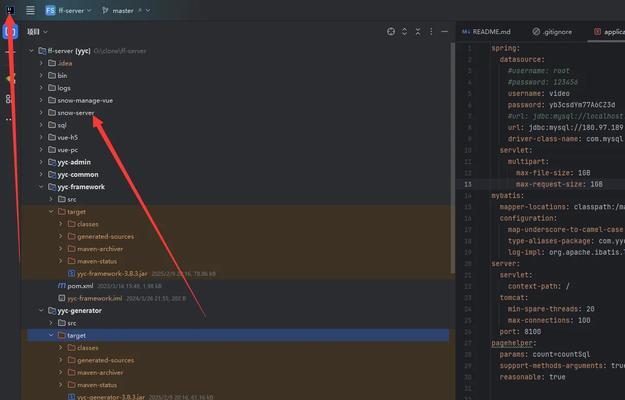Expand the snow-server folder
Image resolution: width=625 pixels, height=400 pixels.
coord(41,112)
